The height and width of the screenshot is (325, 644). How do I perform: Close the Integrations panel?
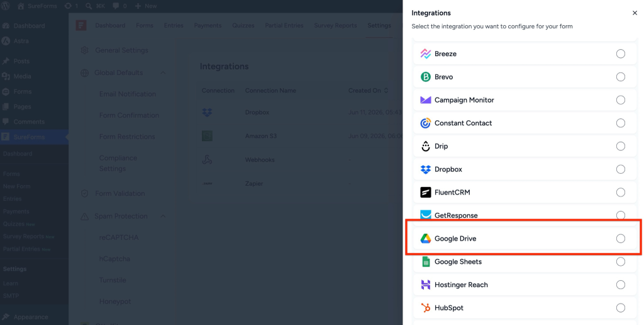tap(635, 13)
